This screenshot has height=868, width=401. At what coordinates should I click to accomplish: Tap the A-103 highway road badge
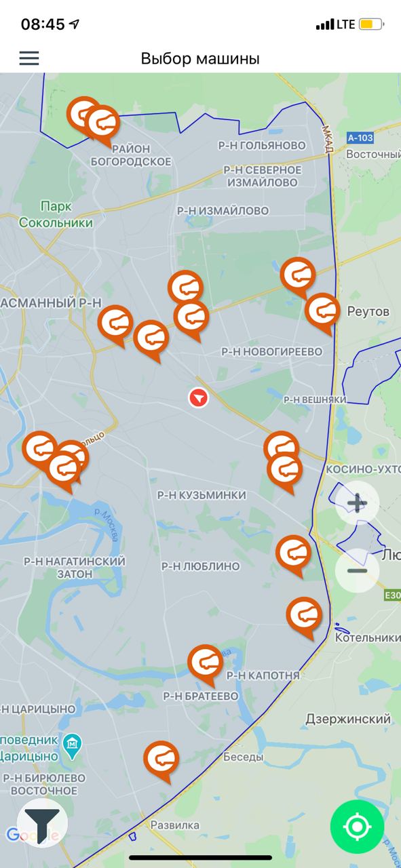360,138
